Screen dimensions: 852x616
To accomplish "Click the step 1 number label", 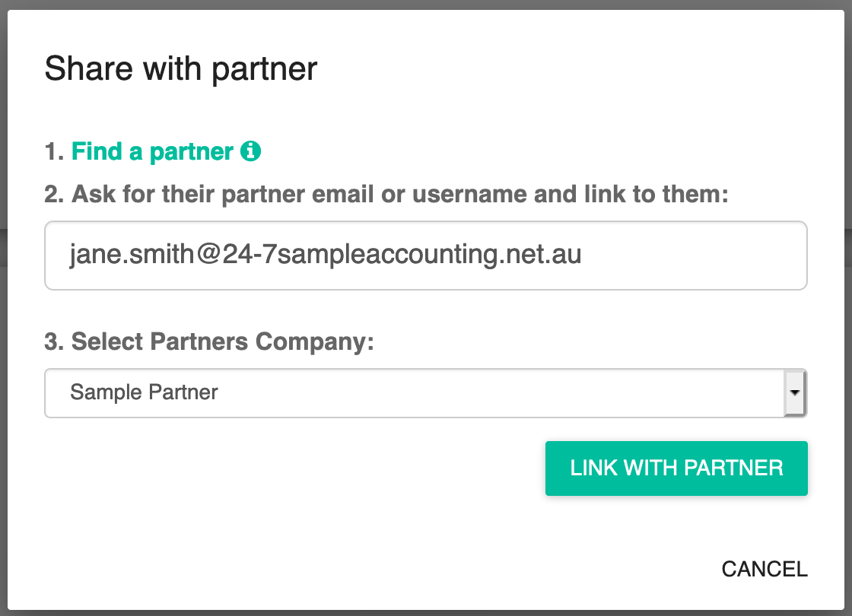I will click(54, 151).
